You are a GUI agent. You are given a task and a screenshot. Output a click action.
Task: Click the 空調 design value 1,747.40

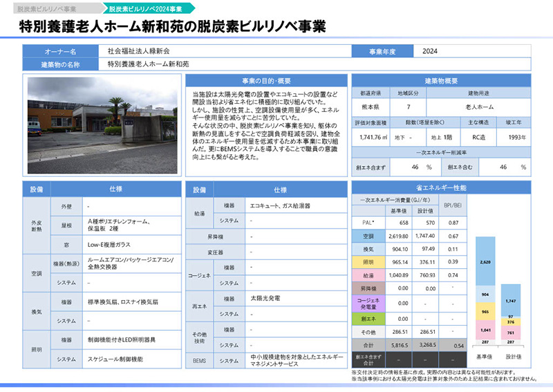[x=425, y=236]
